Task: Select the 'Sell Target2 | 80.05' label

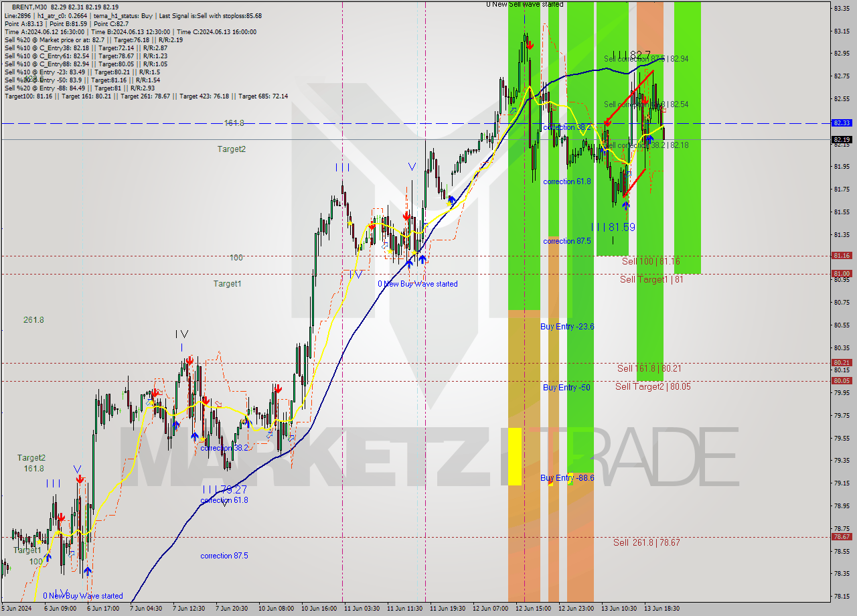Action: (653, 386)
